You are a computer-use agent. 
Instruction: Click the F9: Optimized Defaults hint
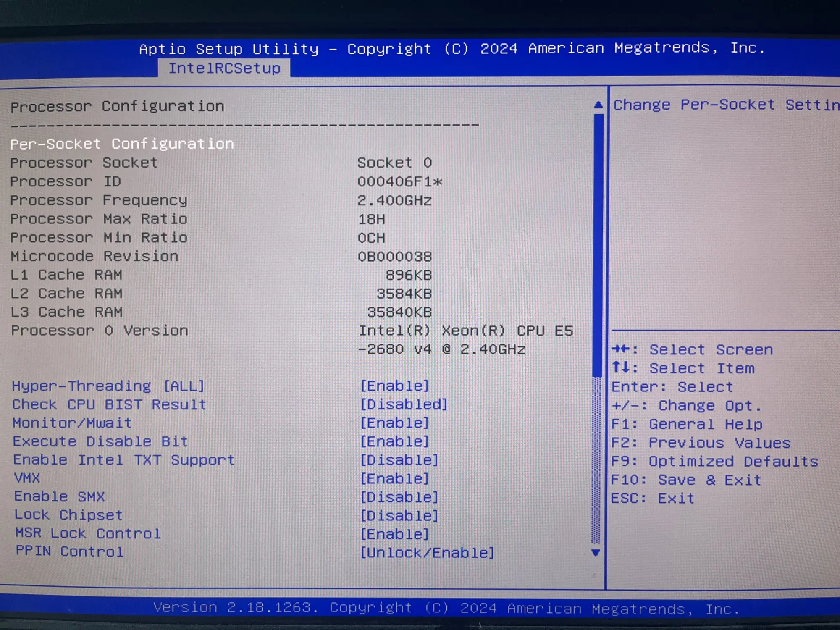(714, 461)
